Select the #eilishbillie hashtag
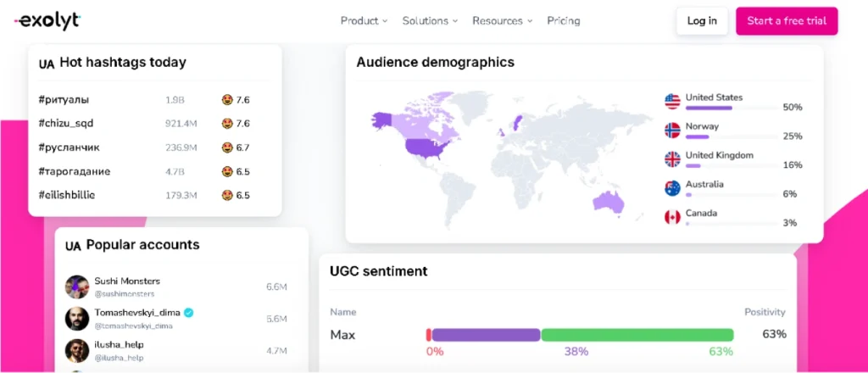This screenshot has height=373, width=868. tap(67, 195)
